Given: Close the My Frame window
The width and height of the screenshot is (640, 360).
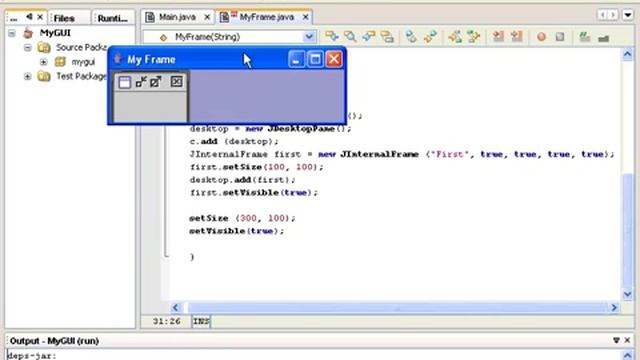Looking at the screenshot, I should point(334,60).
